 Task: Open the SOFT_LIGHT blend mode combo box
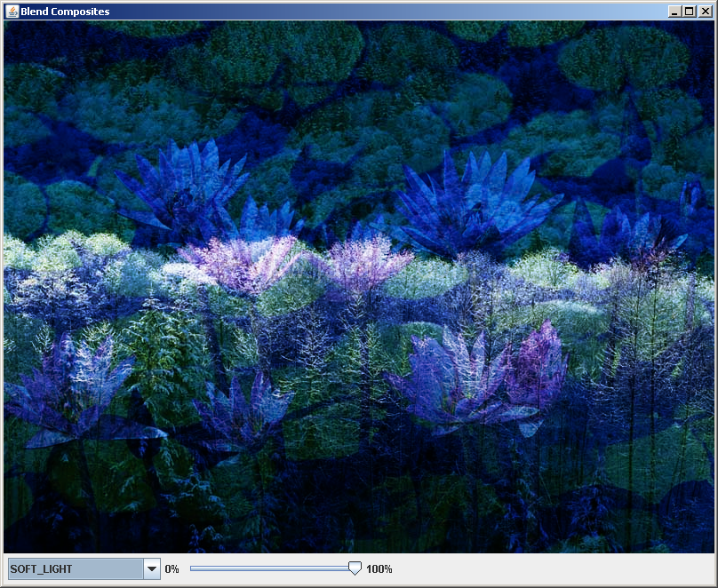point(84,568)
